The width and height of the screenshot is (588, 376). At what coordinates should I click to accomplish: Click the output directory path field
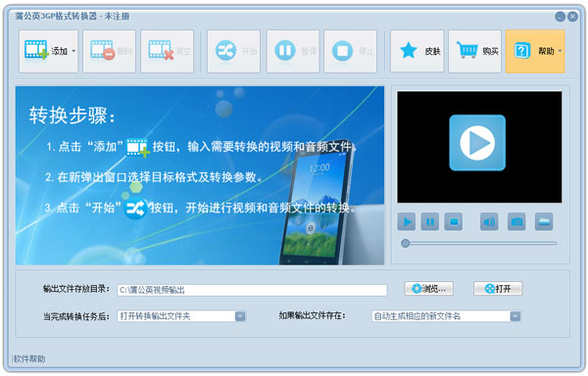[252, 290]
